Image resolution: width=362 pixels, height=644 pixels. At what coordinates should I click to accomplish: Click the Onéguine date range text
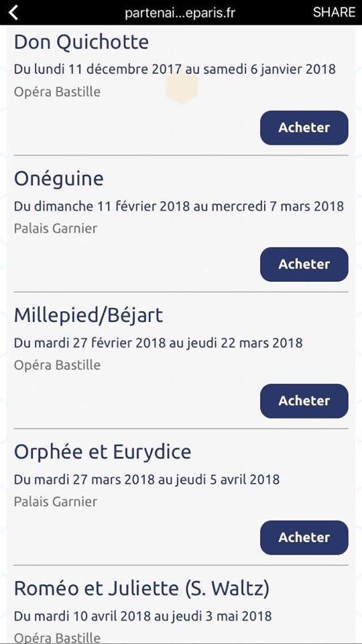click(x=179, y=206)
